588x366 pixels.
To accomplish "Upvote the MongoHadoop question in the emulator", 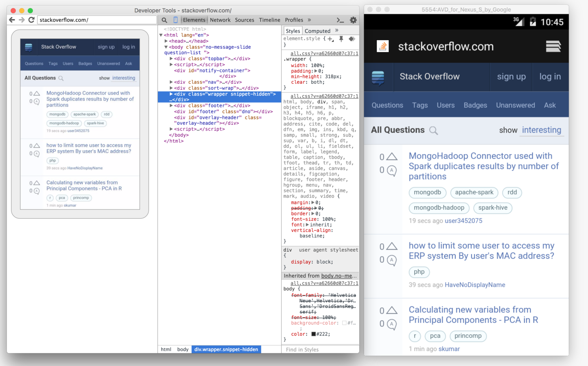I will [x=392, y=157].
